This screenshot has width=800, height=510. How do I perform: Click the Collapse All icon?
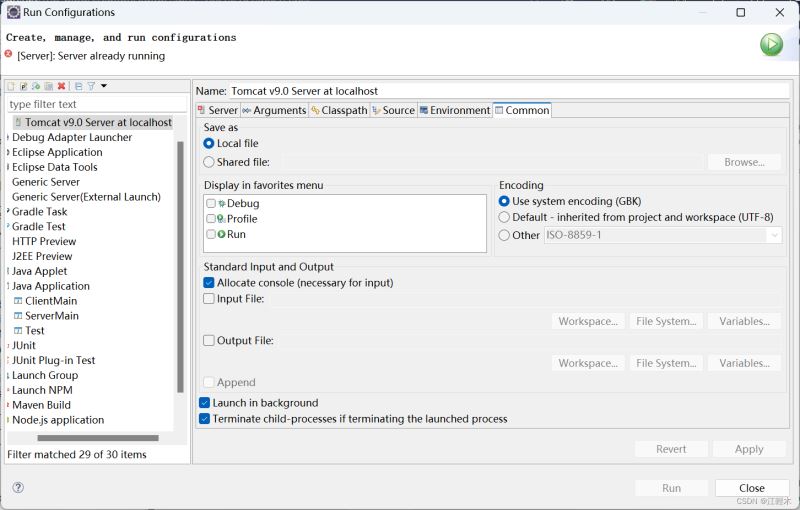[x=79, y=86]
